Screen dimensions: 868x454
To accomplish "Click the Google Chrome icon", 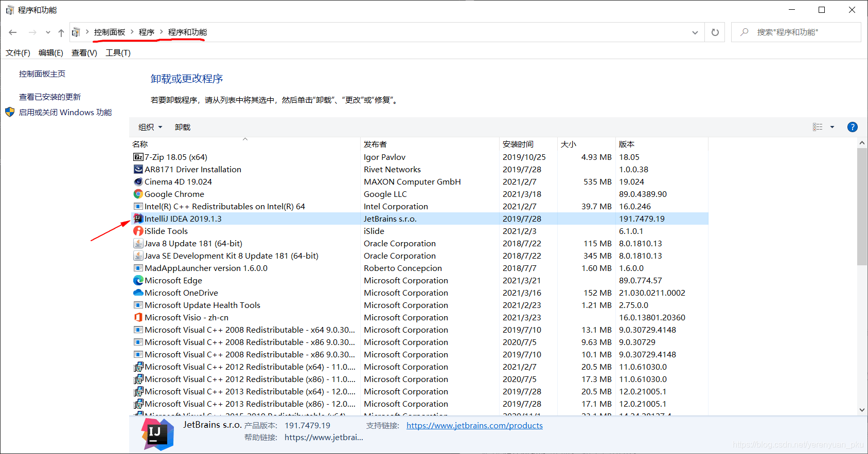I will [x=138, y=194].
